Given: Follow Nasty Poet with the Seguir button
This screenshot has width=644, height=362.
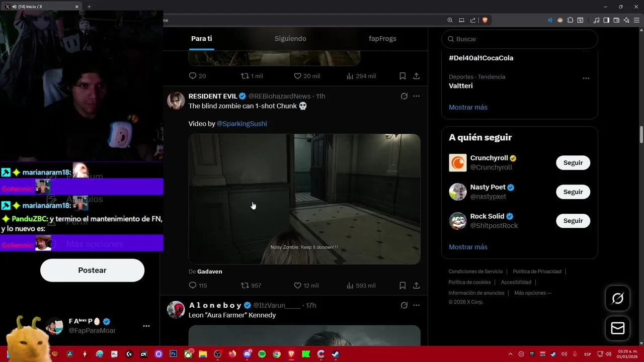Looking at the screenshot, I should click(x=573, y=192).
